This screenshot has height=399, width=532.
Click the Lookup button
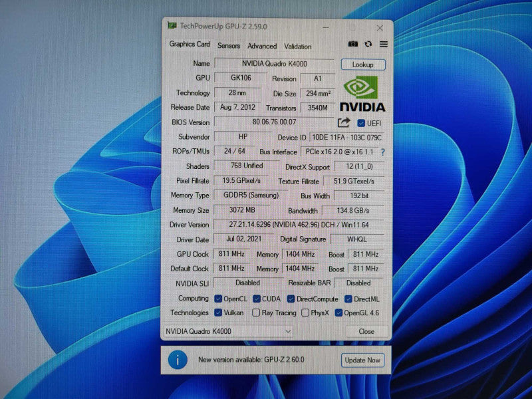(x=363, y=65)
